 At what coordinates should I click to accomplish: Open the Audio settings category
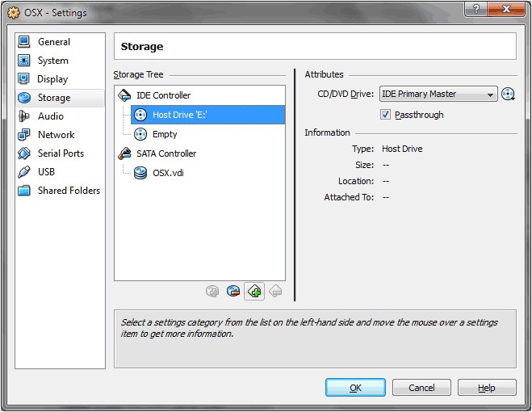(x=60, y=116)
